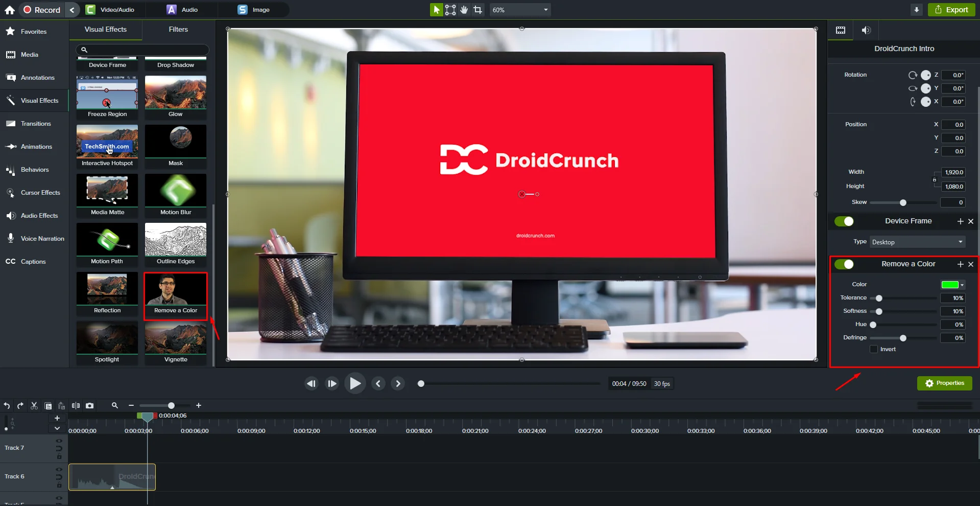Remove the Remove a Color effect
This screenshot has width=980, height=506.
971,264
